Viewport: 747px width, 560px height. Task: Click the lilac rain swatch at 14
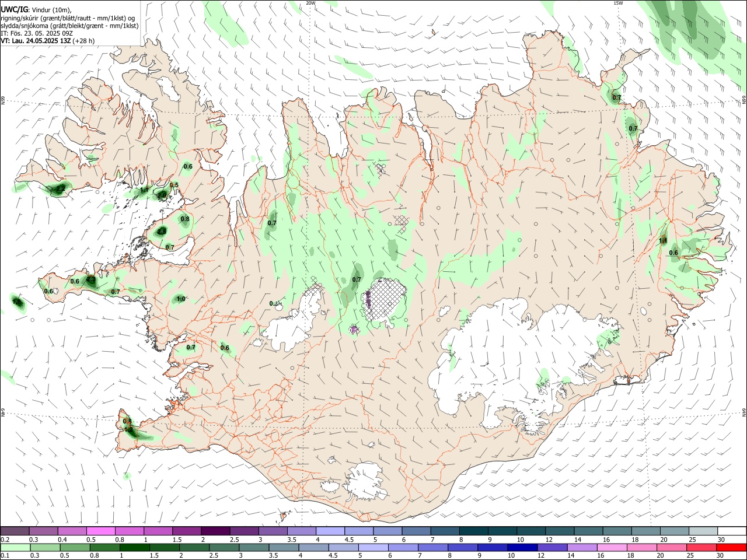point(581,547)
